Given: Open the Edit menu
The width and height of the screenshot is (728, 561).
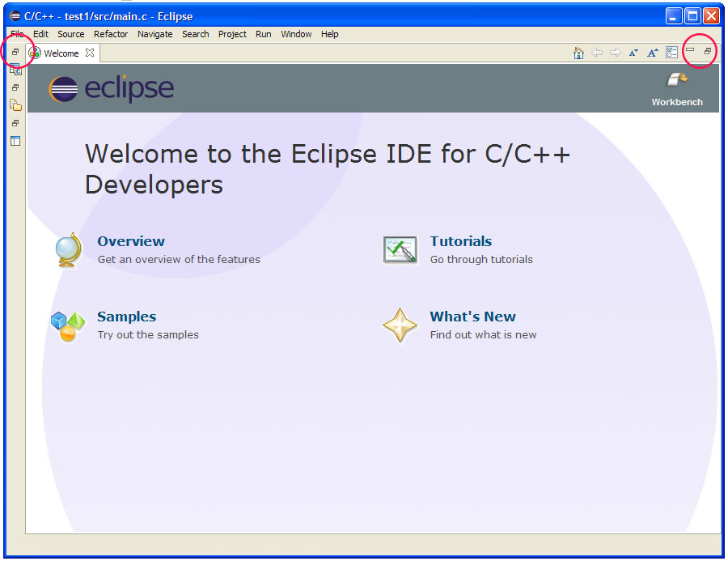Looking at the screenshot, I should [x=40, y=34].
